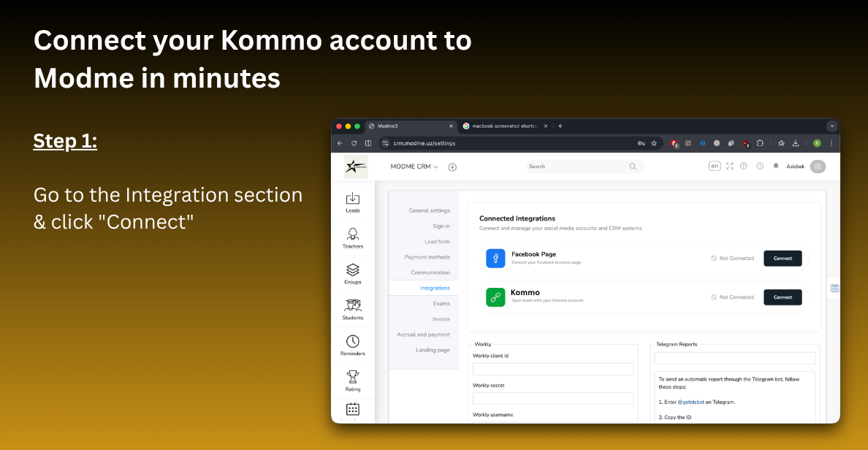Click the green browser profile circle
Image resolution: width=868 pixels, height=450 pixels.
817,143
